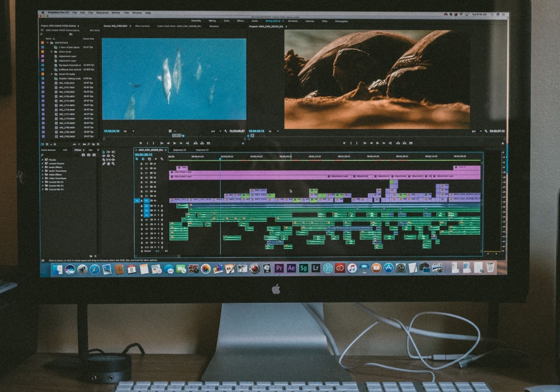This screenshot has width=560, height=392.
Task: Expand the Presets effects folder
Action: point(43,160)
